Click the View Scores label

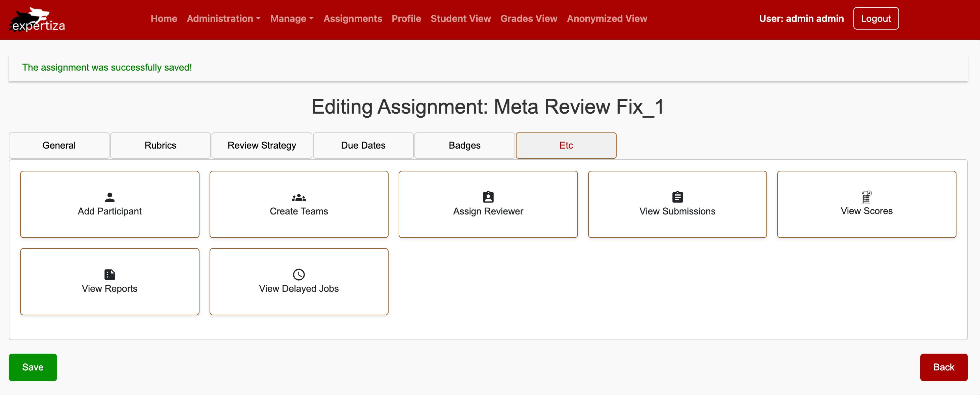866,211
